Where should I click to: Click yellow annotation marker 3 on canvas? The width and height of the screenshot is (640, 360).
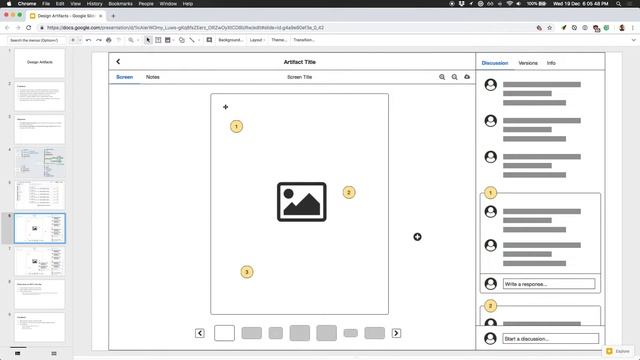(x=247, y=272)
